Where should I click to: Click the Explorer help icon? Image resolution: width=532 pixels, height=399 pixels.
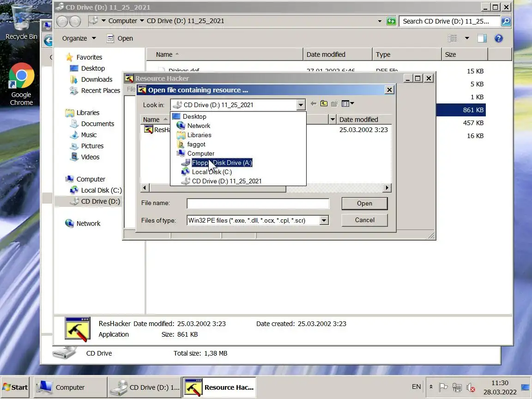pos(498,38)
